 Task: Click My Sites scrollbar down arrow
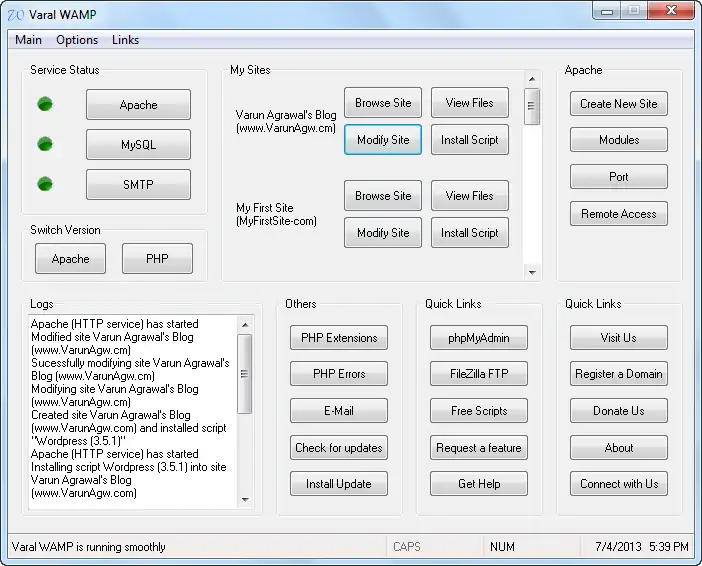tap(532, 272)
